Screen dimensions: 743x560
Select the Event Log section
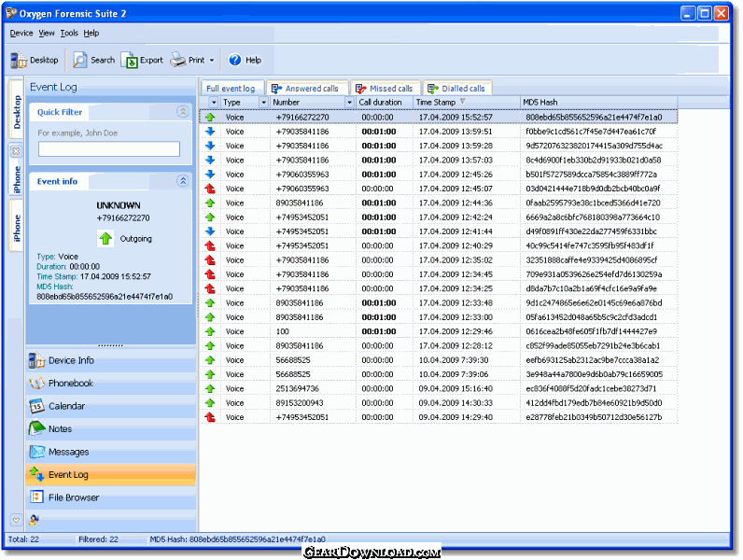(110, 475)
